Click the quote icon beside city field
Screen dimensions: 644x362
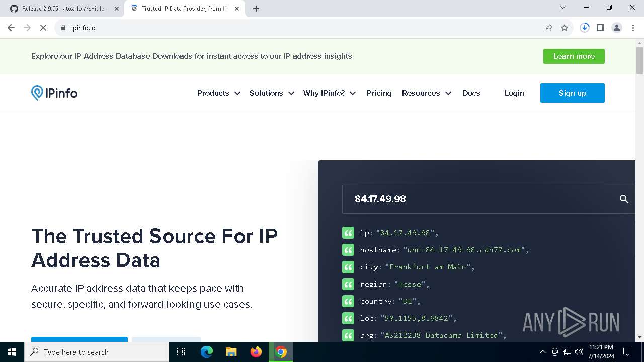click(348, 267)
